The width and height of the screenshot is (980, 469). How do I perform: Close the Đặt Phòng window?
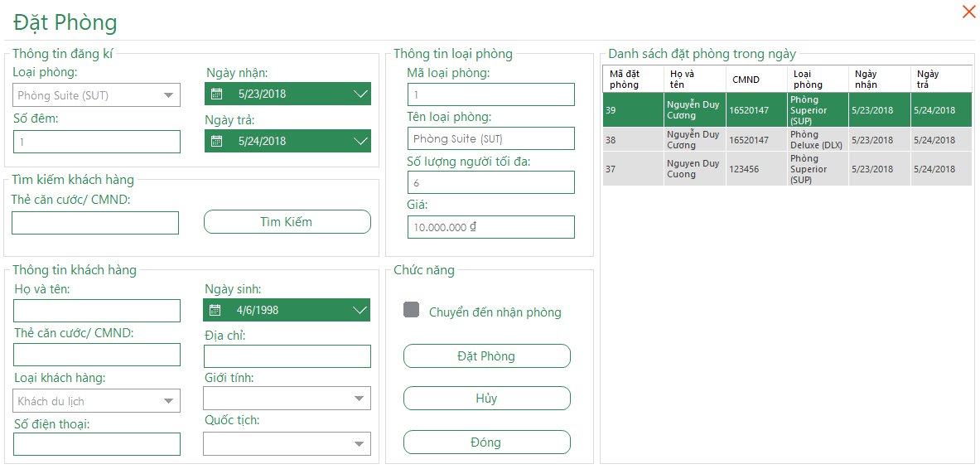[968, 12]
